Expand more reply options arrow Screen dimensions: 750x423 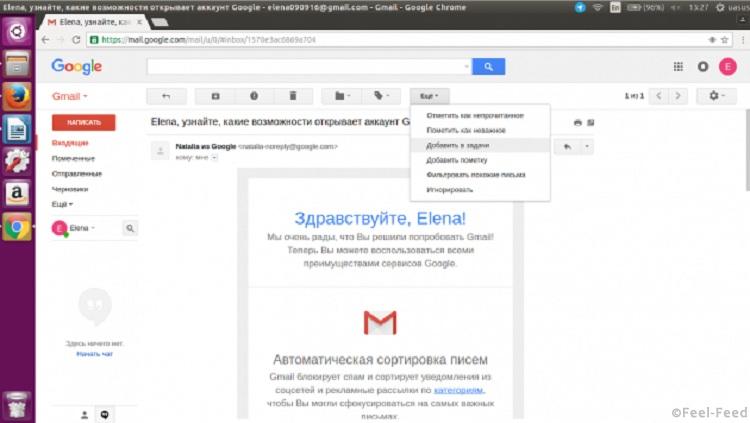[587, 146]
